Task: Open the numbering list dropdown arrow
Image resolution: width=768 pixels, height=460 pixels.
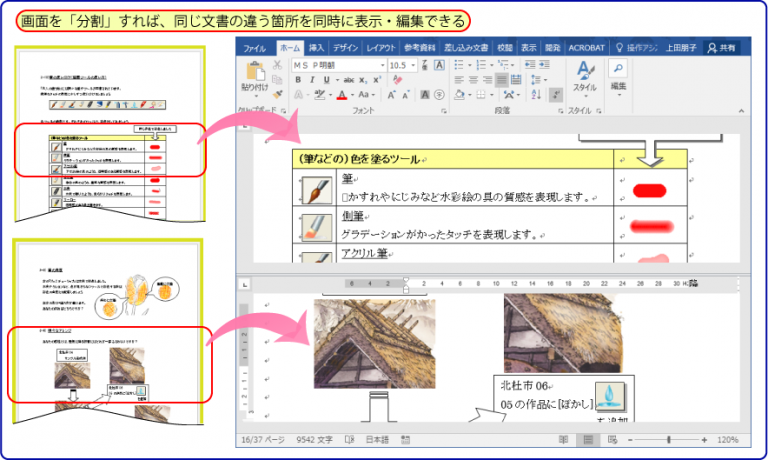Action: [492, 65]
